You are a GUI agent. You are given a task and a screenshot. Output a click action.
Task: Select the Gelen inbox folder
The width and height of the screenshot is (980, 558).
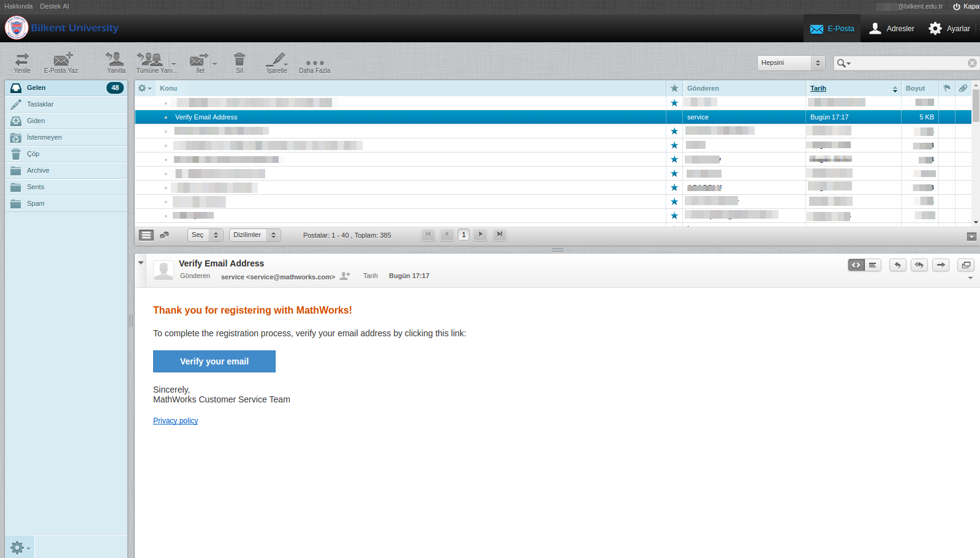[66, 88]
